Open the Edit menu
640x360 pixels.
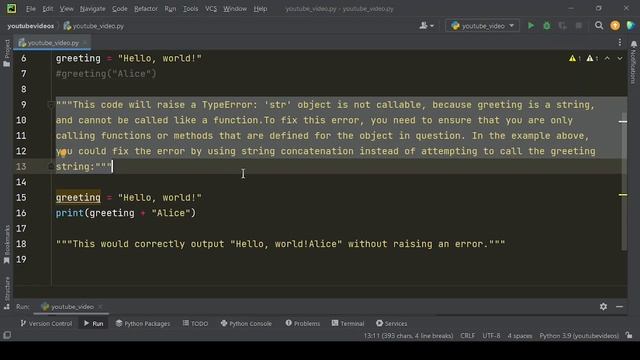pyautogui.click(x=48, y=9)
